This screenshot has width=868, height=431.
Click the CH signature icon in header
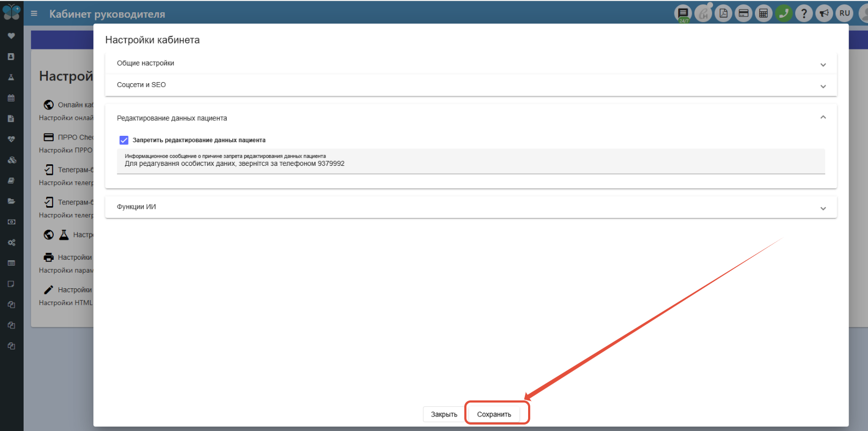coord(703,13)
